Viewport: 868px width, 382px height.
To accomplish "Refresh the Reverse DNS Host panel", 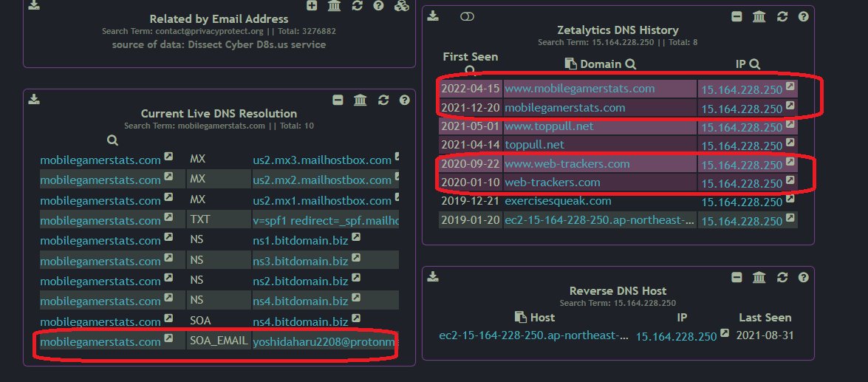I will point(782,277).
